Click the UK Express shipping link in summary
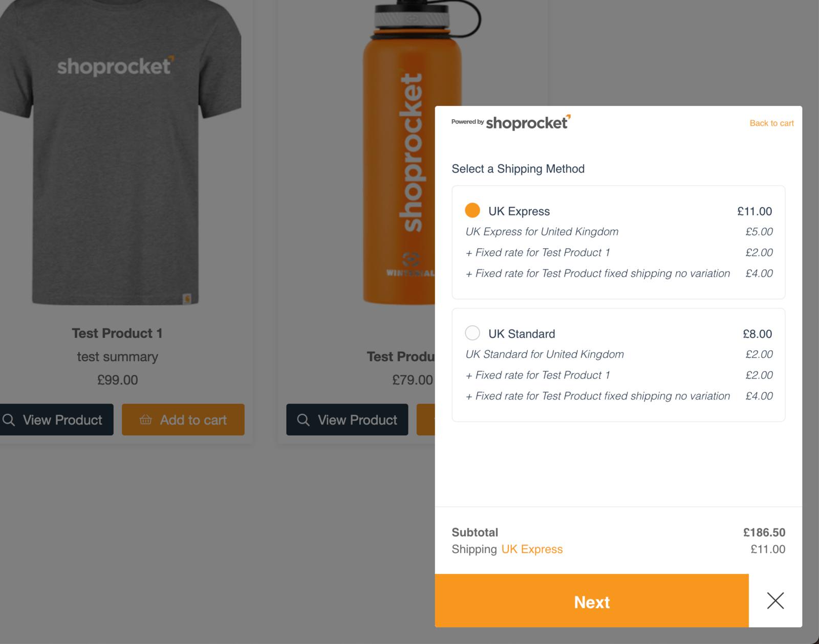This screenshot has height=644, width=819. coord(532,549)
